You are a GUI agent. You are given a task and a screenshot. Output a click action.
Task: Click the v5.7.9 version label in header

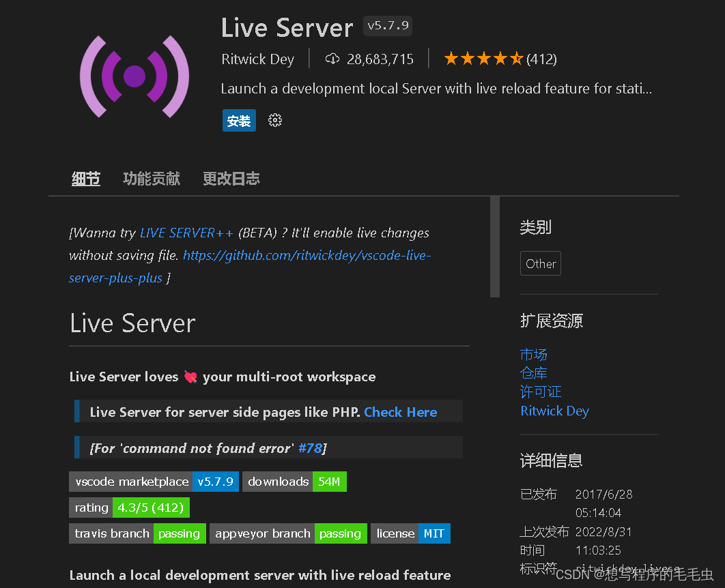pos(388,25)
